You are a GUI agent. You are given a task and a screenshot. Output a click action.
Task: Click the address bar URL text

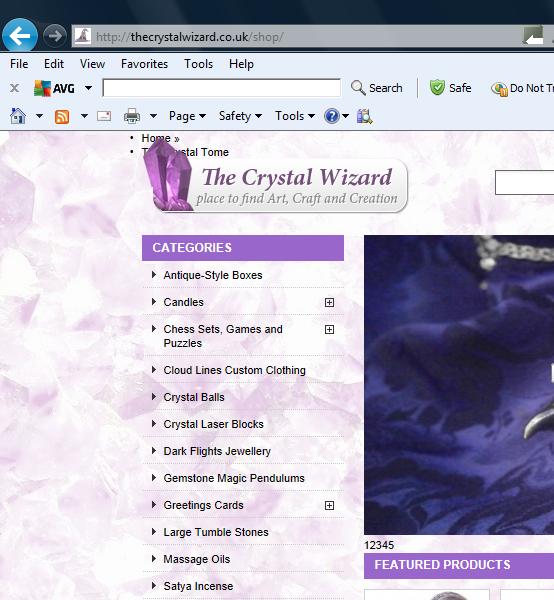click(x=189, y=37)
